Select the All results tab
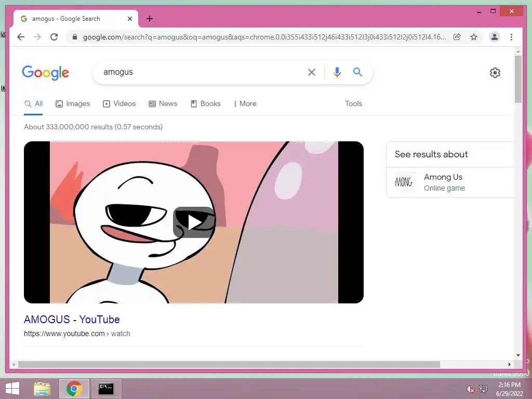This screenshot has width=532, height=399. point(33,104)
